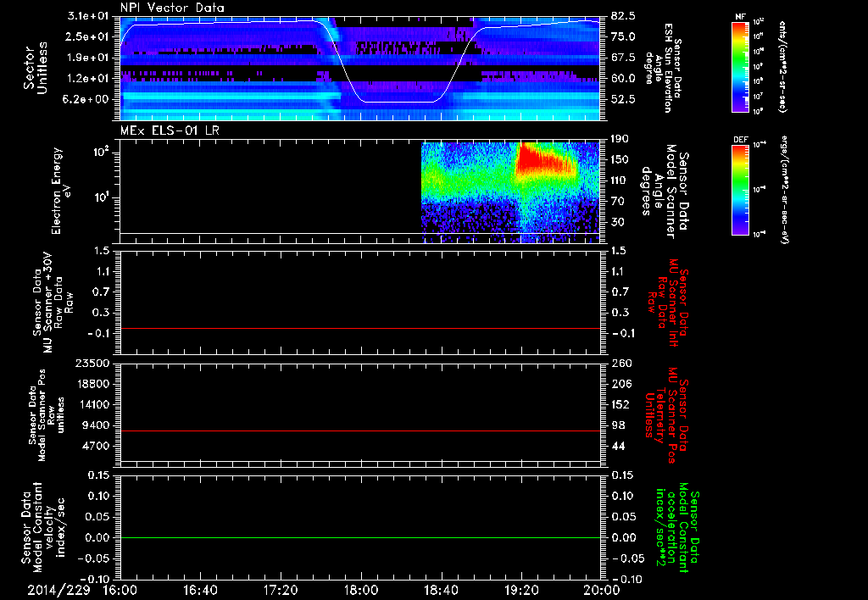This screenshot has width=868, height=600.
Task: Click the '260' telemetry axis value
Action: pyautogui.click(x=621, y=363)
